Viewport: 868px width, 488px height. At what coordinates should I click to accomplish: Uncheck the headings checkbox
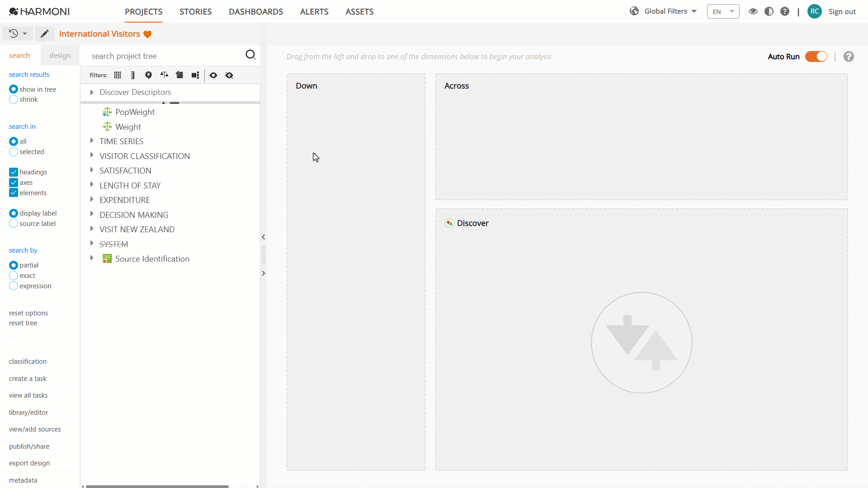tap(14, 172)
